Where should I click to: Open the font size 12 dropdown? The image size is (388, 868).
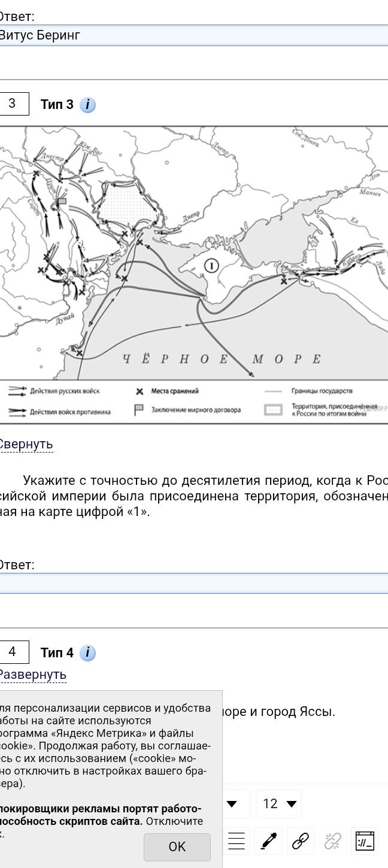point(279,803)
